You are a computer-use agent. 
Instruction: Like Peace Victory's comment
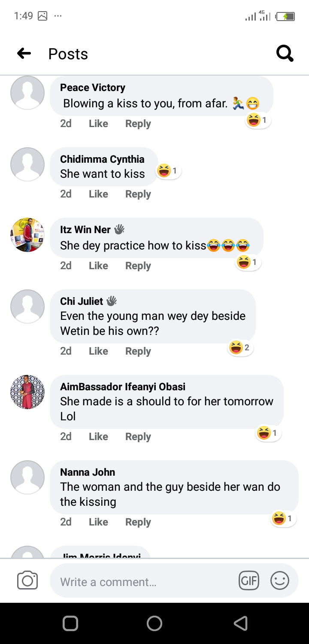pos(98,124)
